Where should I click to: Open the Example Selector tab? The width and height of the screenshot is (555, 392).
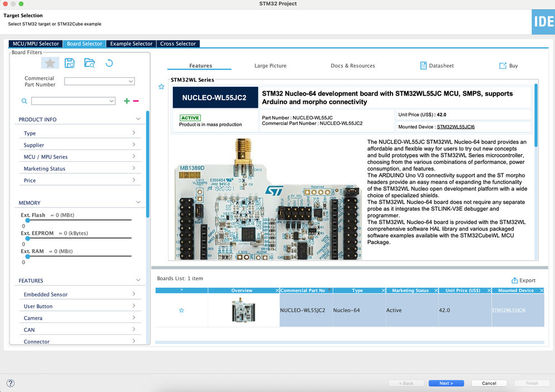[131, 43]
